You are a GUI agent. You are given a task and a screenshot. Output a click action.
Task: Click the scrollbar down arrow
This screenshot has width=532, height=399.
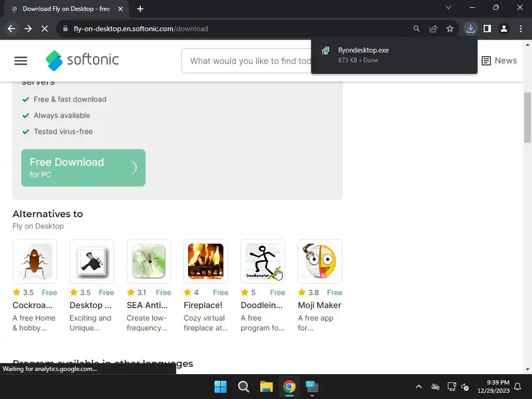pyautogui.click(x=528, y=369)
